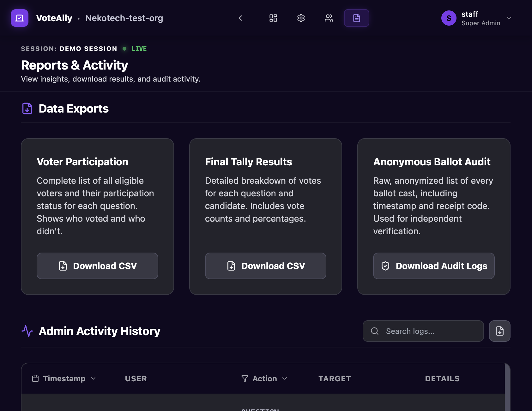Viewport: 532px width, 411px height.
Task: Click inside the Search logs input field
Action: (x=423, y=331)
